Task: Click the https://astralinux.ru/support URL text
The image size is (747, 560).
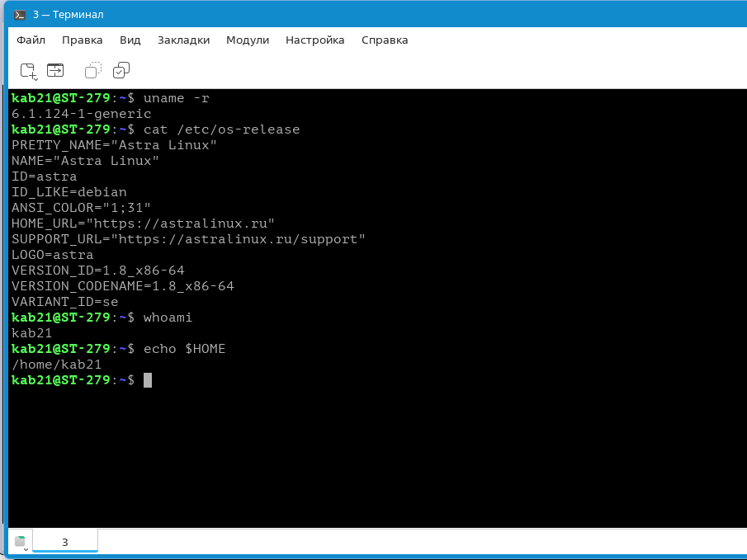Action: pos(241,239)
